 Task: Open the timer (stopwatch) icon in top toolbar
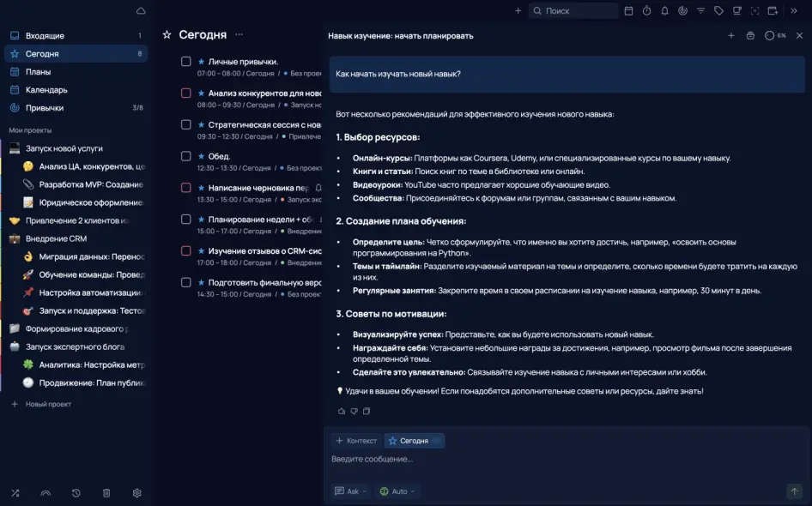[646, 11]
